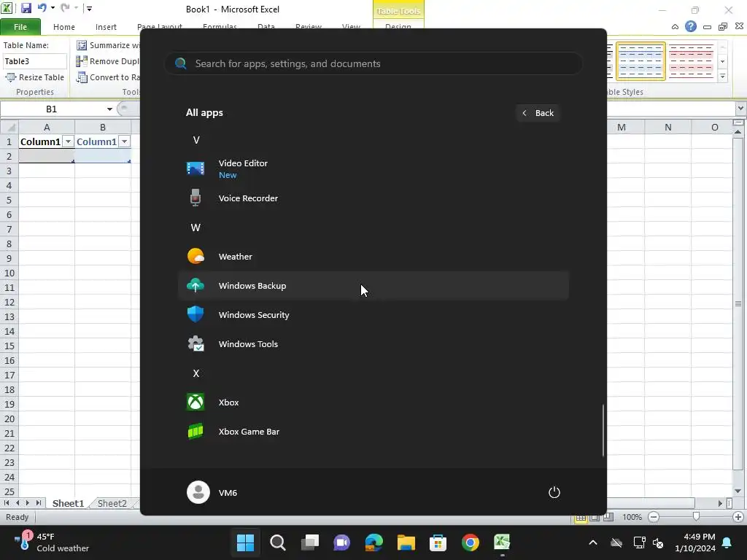Open Video Editor app from All apps
Image resolution: width=747 pixels, height=560 pixels.
373,168
